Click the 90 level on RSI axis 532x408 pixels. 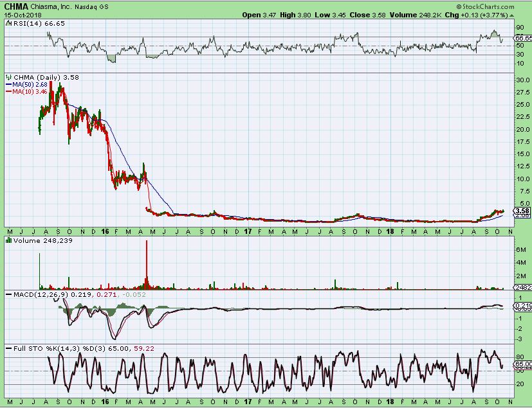[520, 28]
